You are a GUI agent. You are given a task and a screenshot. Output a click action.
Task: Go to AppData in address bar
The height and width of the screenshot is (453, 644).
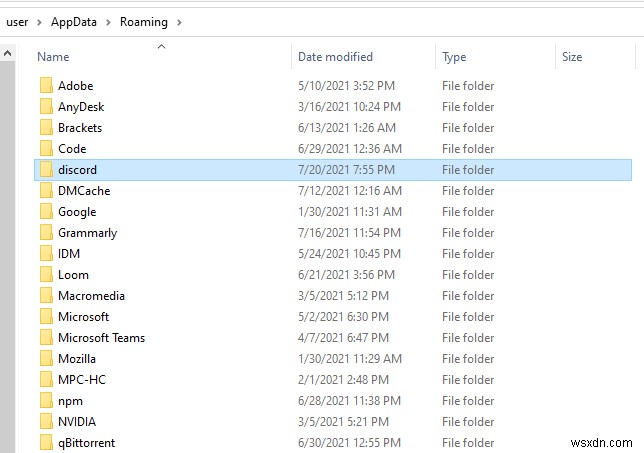click(x=74, y=22)
